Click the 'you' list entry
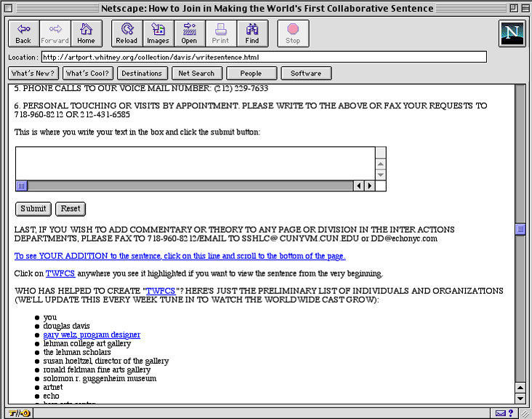Viewport: 532px width, 419px height. click(50, 317)
